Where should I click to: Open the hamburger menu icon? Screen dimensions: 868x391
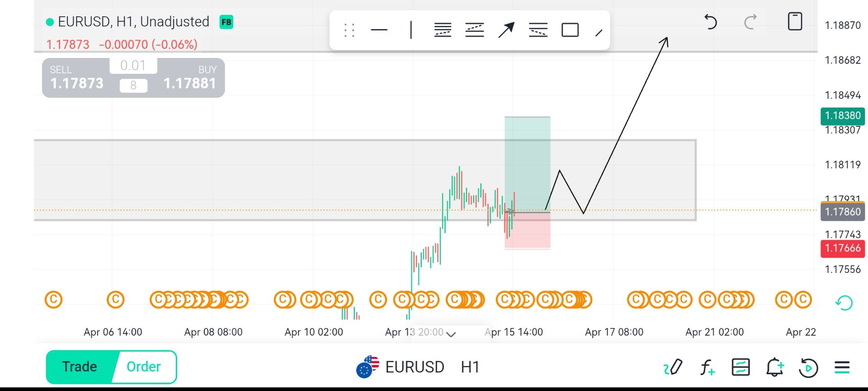(842, 367)
